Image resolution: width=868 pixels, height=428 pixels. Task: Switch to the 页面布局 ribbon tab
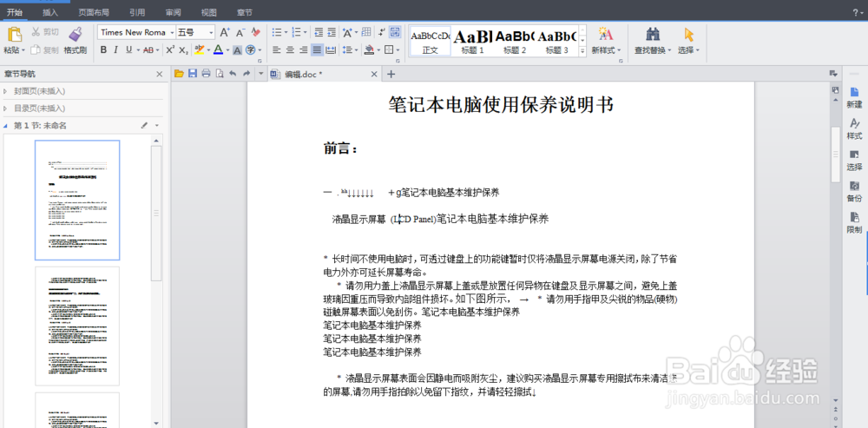(x=93, y=12)
